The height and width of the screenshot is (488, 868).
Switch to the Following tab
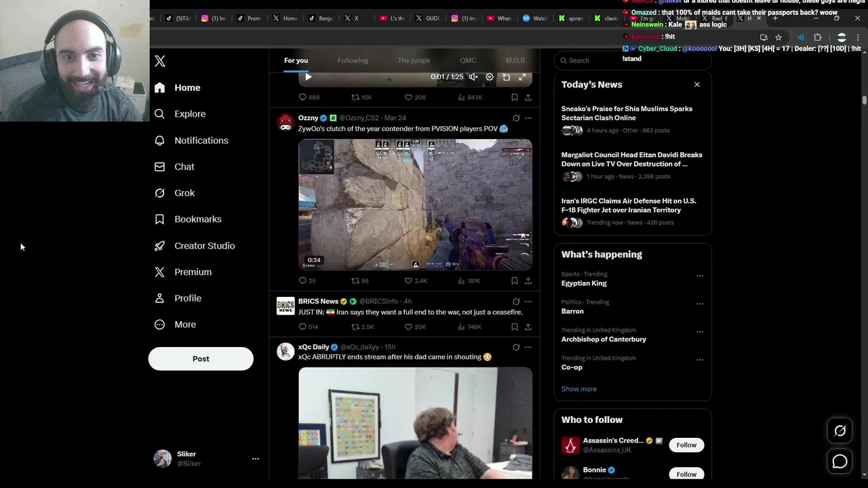point(353,60)
